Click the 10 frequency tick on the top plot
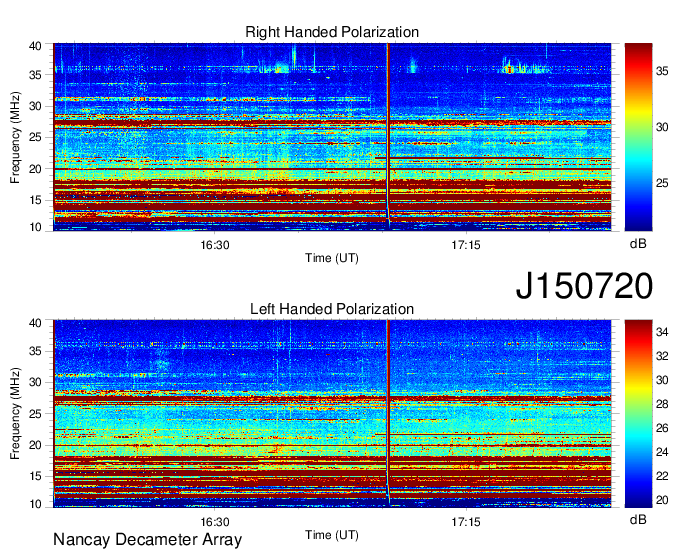680x552 pixels. click(36, 227)
